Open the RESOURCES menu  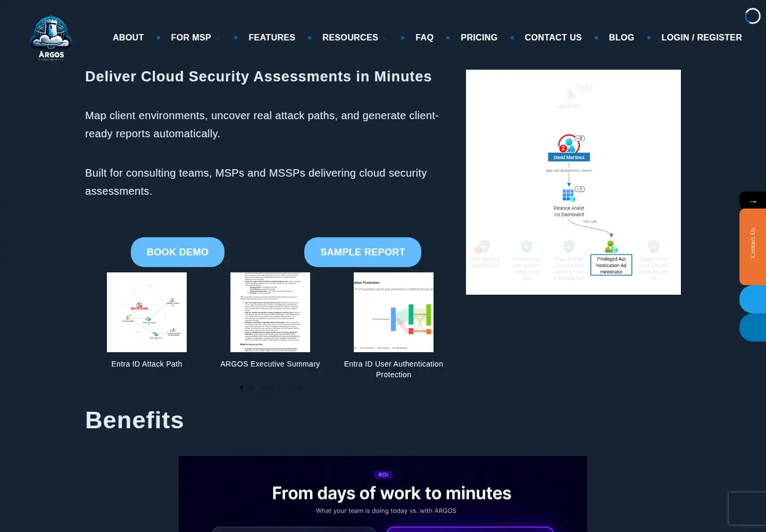[350, 37]
